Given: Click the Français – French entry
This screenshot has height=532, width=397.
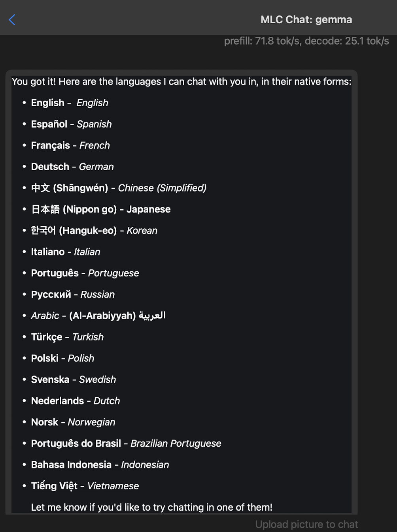Looking at the screenshot, I should [70, 145].
